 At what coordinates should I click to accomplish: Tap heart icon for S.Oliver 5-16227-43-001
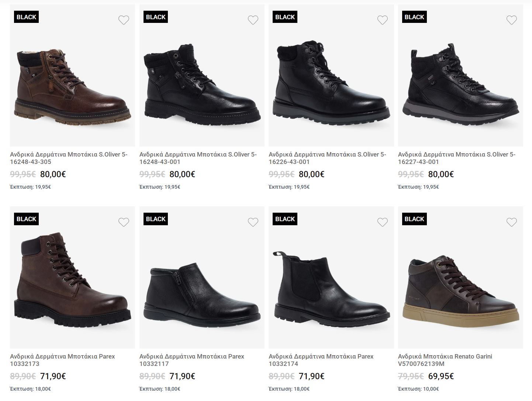(511, 20)
